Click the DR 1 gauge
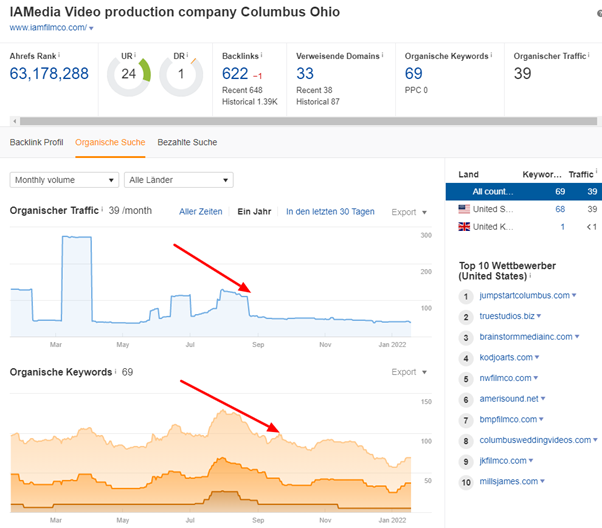Screen dimensions: 602x528 (181, 76)
